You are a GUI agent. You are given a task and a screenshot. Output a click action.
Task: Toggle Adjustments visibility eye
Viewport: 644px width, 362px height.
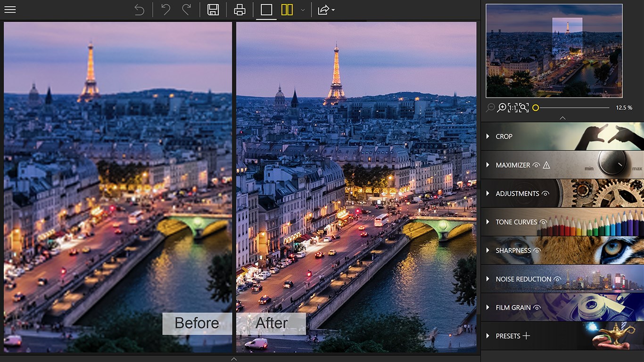pos(545,194)
